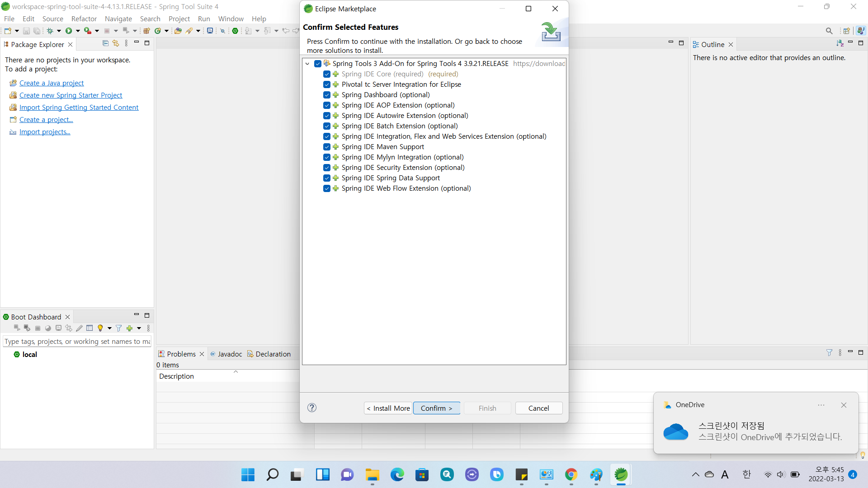Uncheck Spring IDE Web Flow Extension checkbox
This screenshot has height=488, width=868.
(327, 188)
